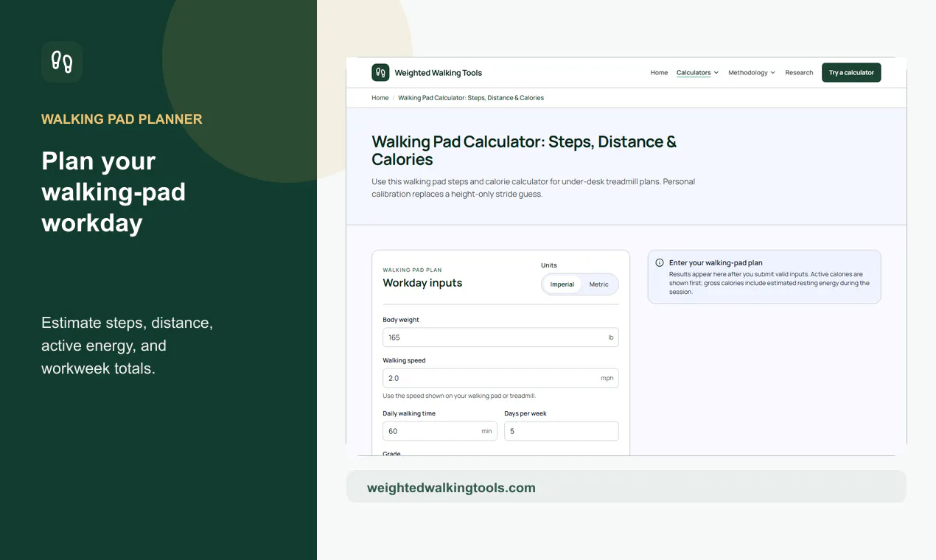
Task: Click the Enter your walking-pad plan title
Action: [x=716, y=262]
